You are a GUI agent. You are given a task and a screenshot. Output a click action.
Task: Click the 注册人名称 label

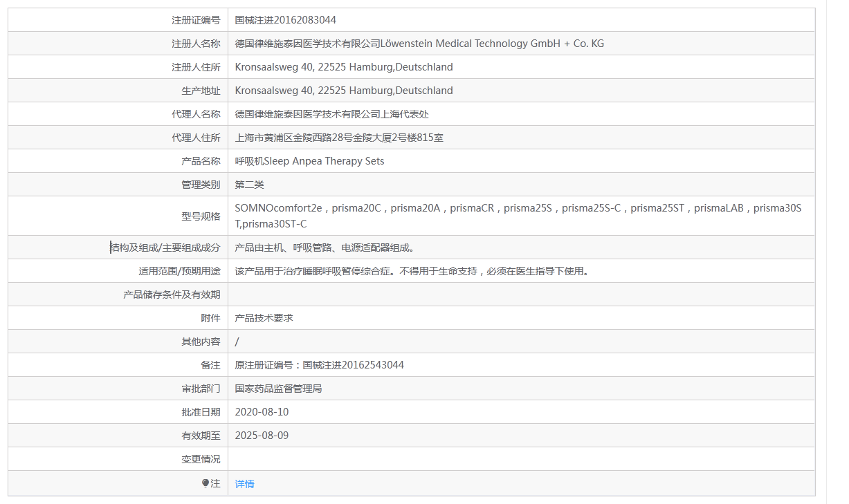196,44
